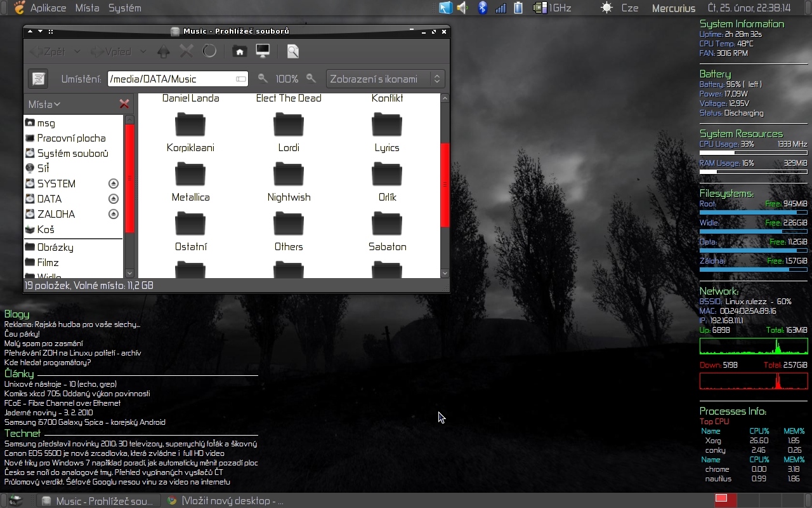Screen dimensions: 812x508
Task: Eject the DATA volume in sidebar
Action: pos(114,199)
